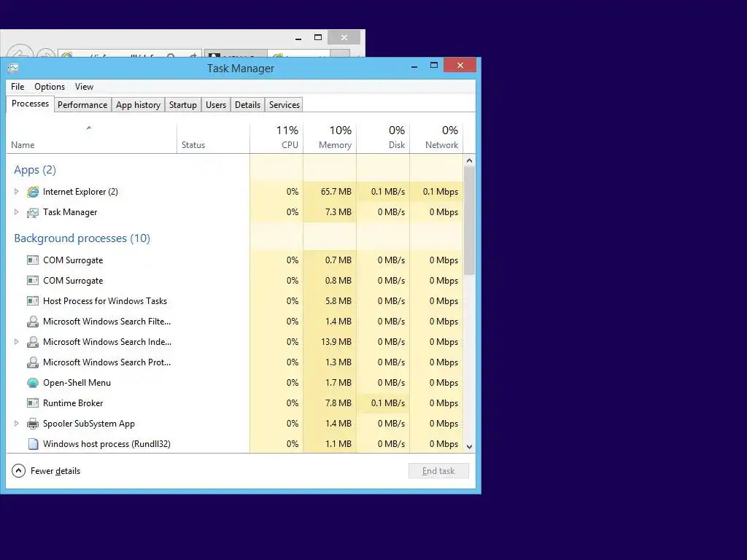The width and height of the screenshot is (747, 560).
Task: Switch to the Startup tab
Action: pyautogui.click(x=183, y=105)
